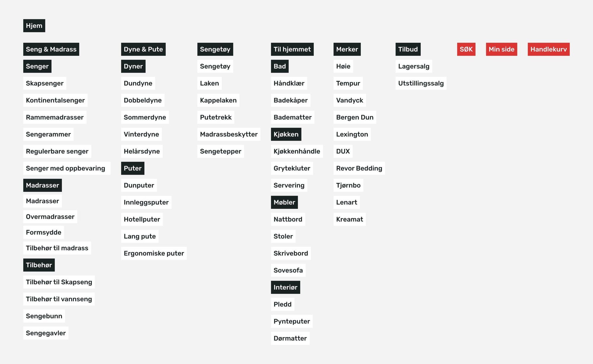The width and height of the screenshot is (593, 364).
Task: Open the Skrivebord furniture link
Action: coord(291,253)
